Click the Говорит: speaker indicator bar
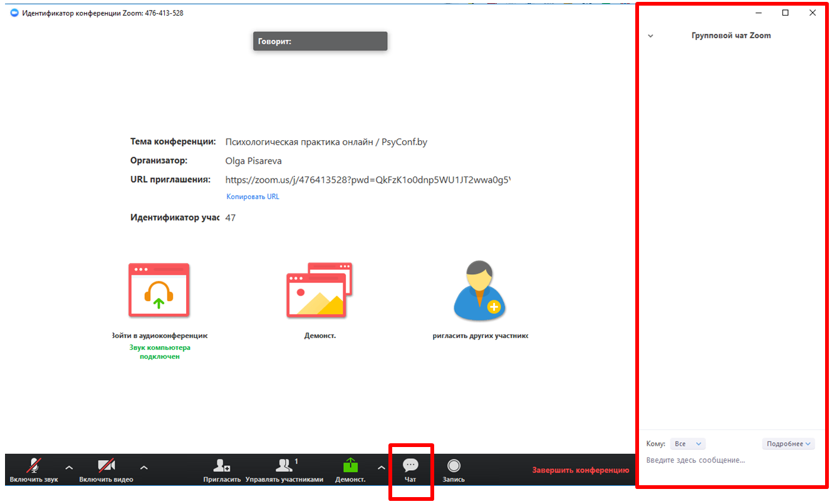837x504 pixels. [320, 41]
